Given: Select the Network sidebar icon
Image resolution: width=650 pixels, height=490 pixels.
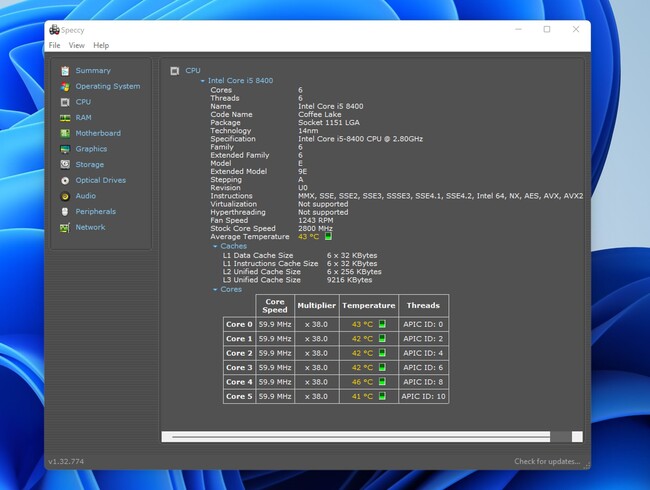Looking at the screenshot, I should click(65, 228).
